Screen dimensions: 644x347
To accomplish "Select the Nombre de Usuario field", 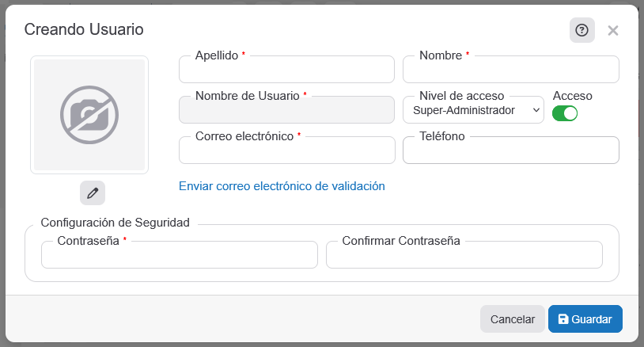I will [x=286, y=111].
